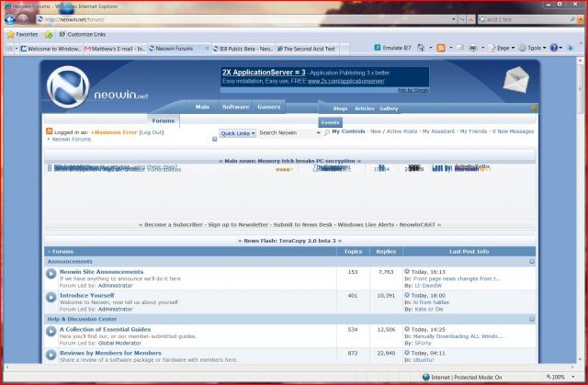This screenshot has width=588, height=385.
Task: Go back with the browser Back arrow
Action: [x=10, y=19]
